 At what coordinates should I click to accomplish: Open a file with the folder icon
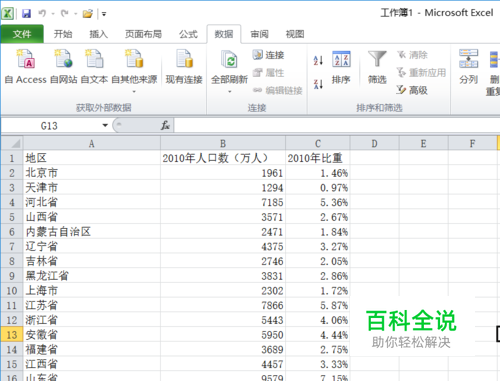click(x=88, y=14)
